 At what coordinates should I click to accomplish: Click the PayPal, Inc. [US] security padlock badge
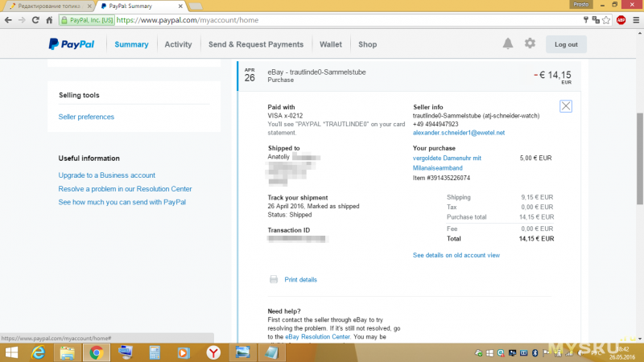coord(87,20)
